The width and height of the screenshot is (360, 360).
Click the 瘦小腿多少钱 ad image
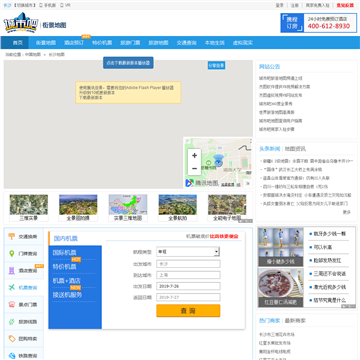pos(281,247)
